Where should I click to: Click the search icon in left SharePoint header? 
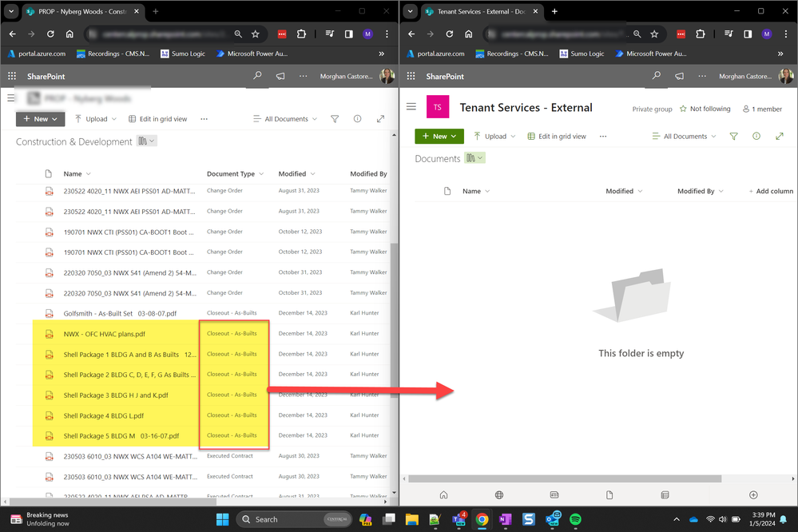pyautogui.click(x=257, y=76)
